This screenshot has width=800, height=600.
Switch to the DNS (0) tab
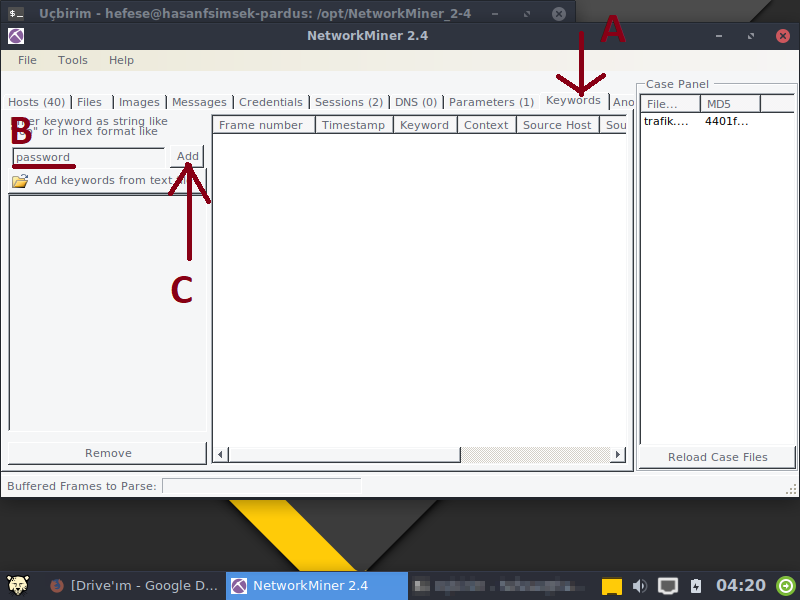416,102
